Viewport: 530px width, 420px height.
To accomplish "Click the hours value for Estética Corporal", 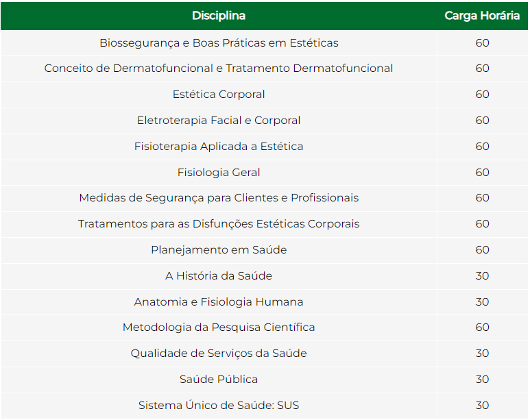I will [x=482, y=95].
